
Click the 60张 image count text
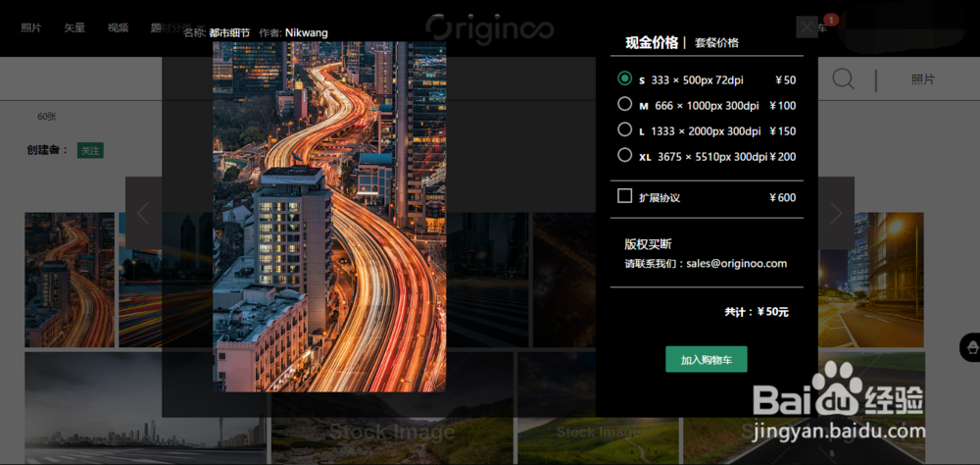tap(47, 117)
